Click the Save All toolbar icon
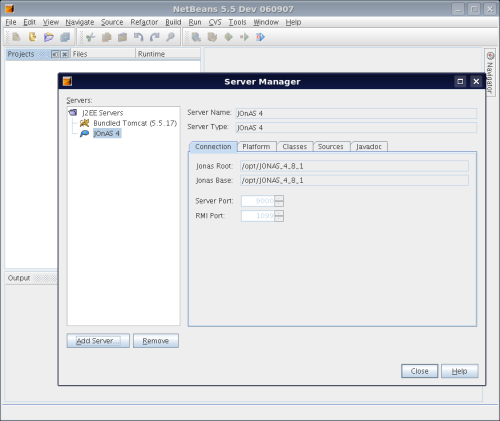This screenshot has width=500, height=421. [65, 37]
